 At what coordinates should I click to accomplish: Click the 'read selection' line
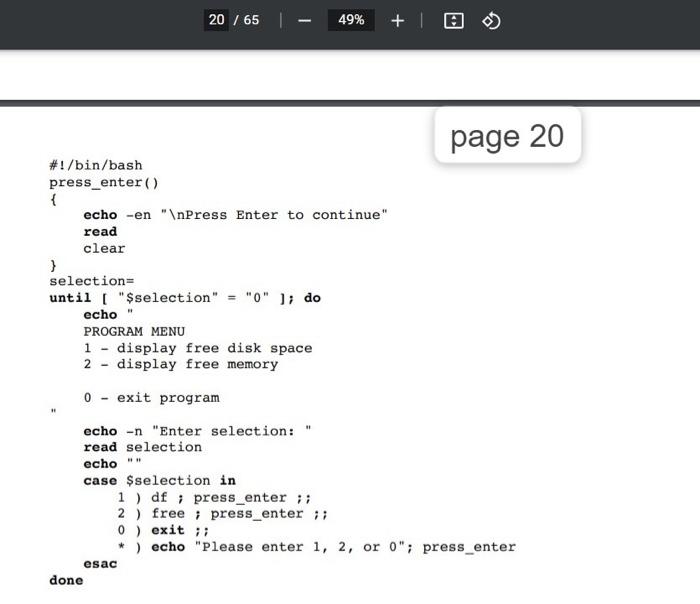tap(142, 447)
